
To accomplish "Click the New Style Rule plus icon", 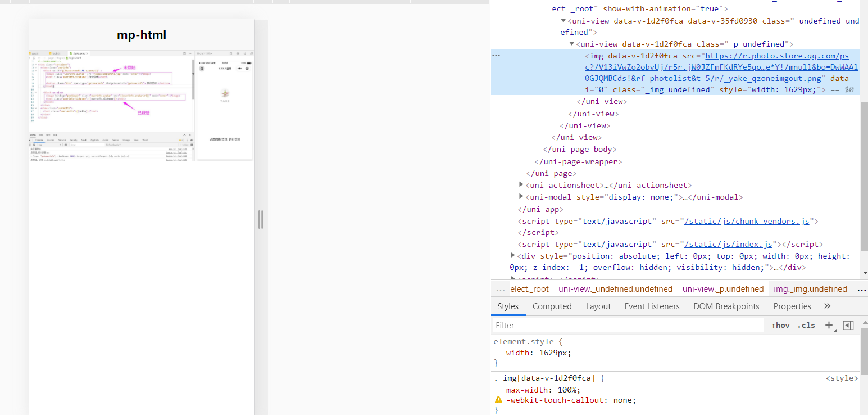I will pos(829,325).
